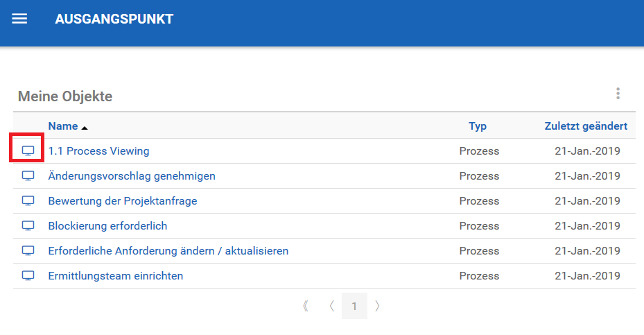This screenshot has width=644, height=335.
Task: Click monitor icon beside Bewertung der Projektanfrage
Action: tap(28, 200)
